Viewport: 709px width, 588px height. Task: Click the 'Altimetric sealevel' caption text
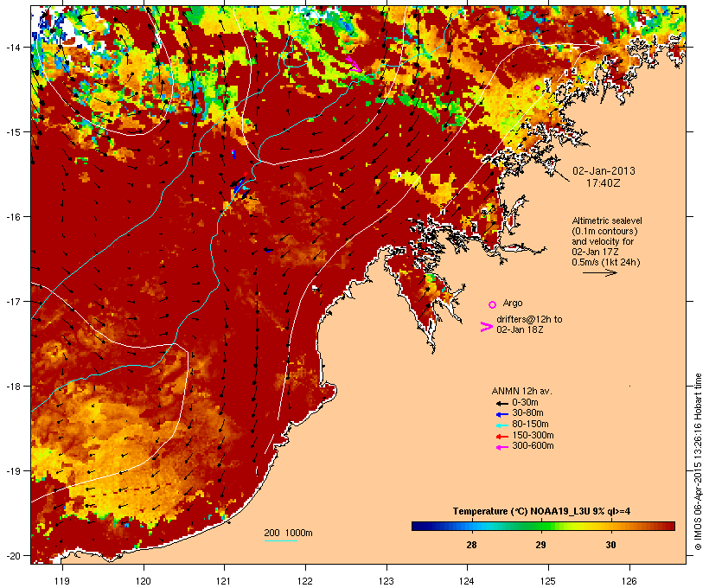point(607,220)
